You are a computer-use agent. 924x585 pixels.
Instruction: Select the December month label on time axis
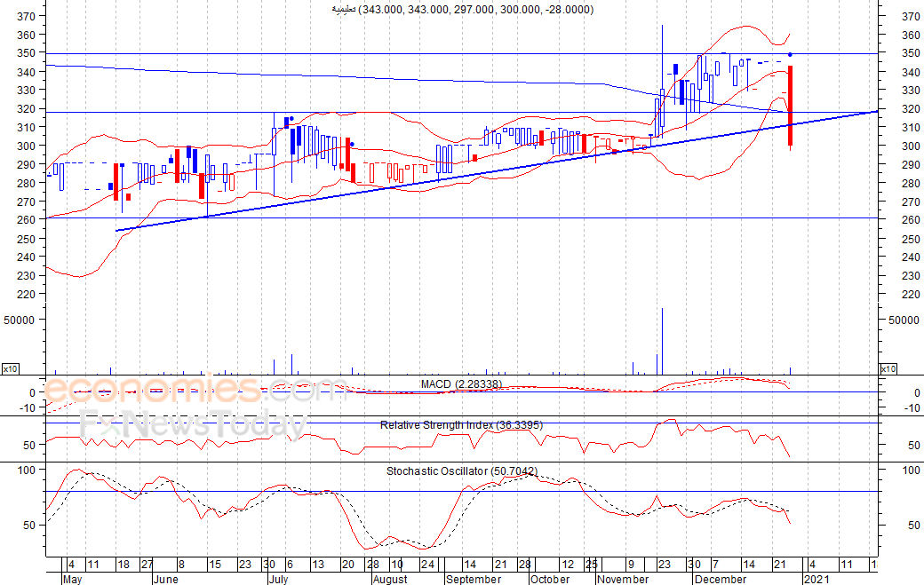pyautogui.click(x=721, y=579)
